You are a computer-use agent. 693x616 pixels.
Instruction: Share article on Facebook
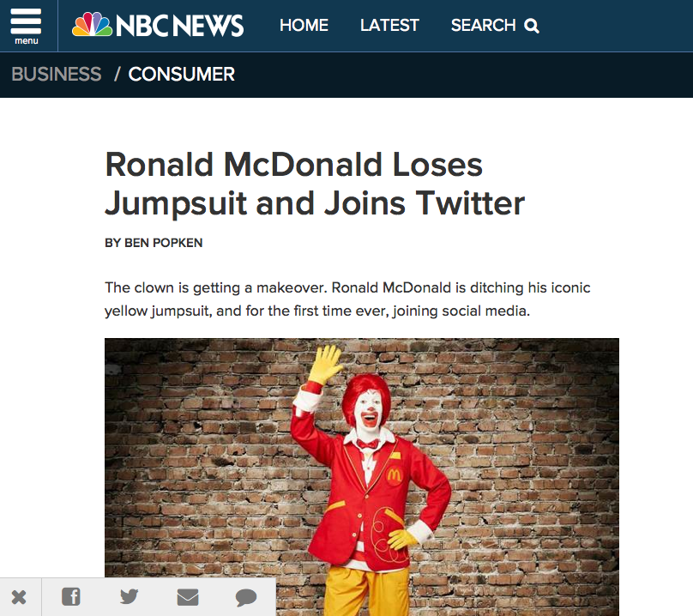coord(71,596)
